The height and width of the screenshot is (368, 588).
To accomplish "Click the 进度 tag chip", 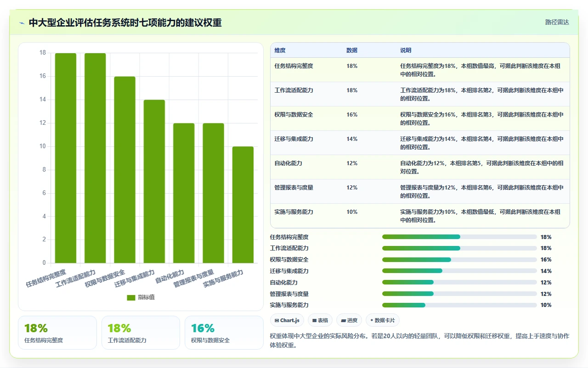I will pos(349,320).
